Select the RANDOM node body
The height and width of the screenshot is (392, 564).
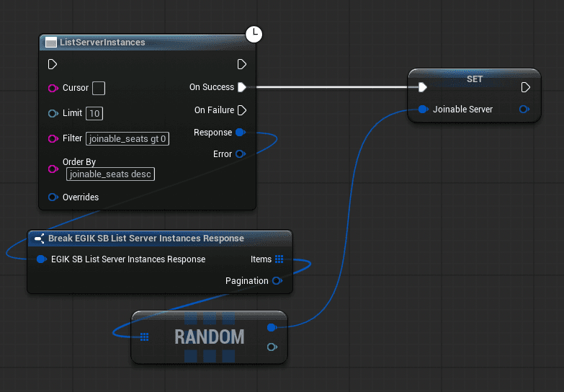pyautogui.click(x=209, y=337)
